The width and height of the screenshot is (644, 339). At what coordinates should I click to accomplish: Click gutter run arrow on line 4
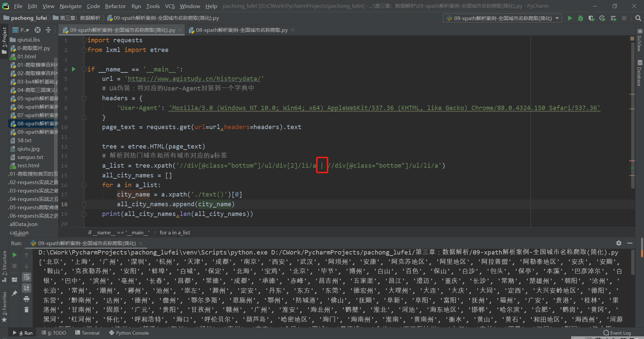point(74,69)
